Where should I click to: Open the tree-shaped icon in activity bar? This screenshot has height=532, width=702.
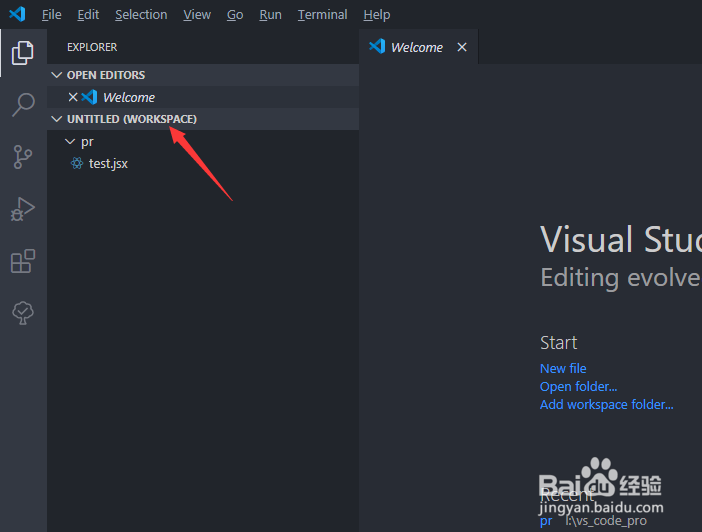click(23, 313)
